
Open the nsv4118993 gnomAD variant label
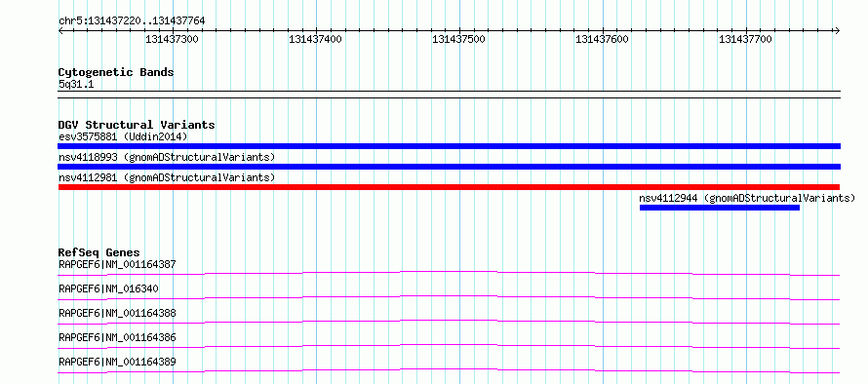tap(167, 157)
